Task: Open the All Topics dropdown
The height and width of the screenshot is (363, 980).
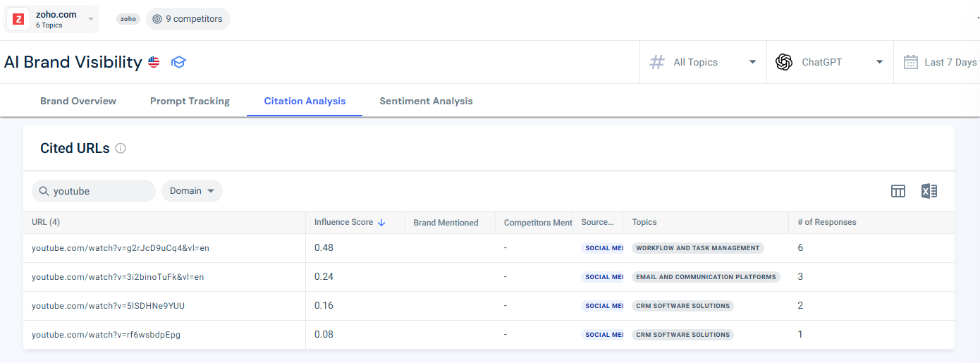Action: point(703,62)
